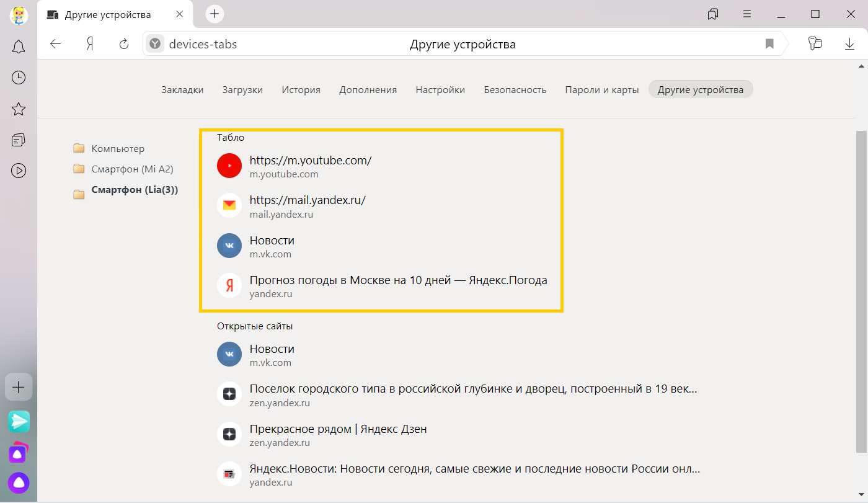868x503 pixels.
Task: Open Яндекс.Новости: Новости сегодня link
Action: coord(475,469)
